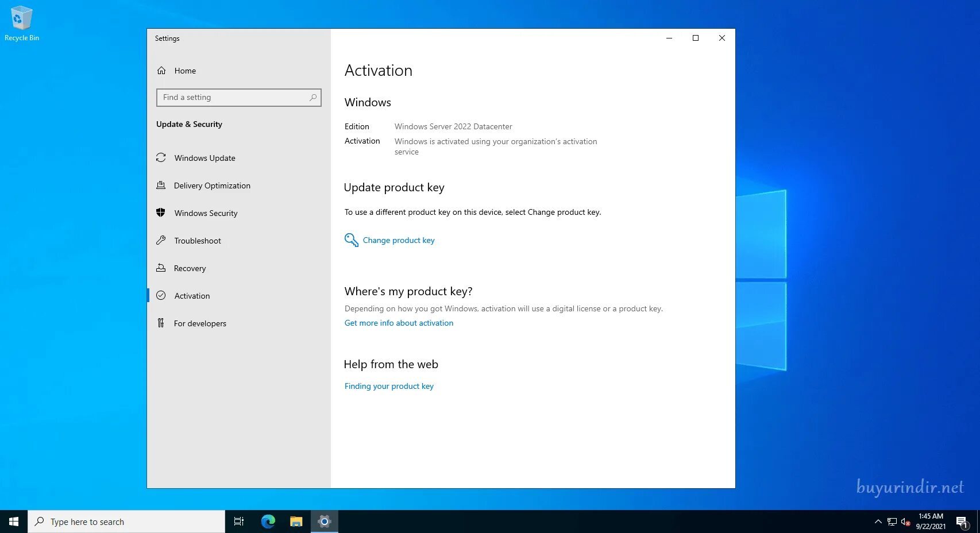Screen dimensions: 980x533
Task: Click the Activation checkmark circle icon
Action: (x=161, y=295)
